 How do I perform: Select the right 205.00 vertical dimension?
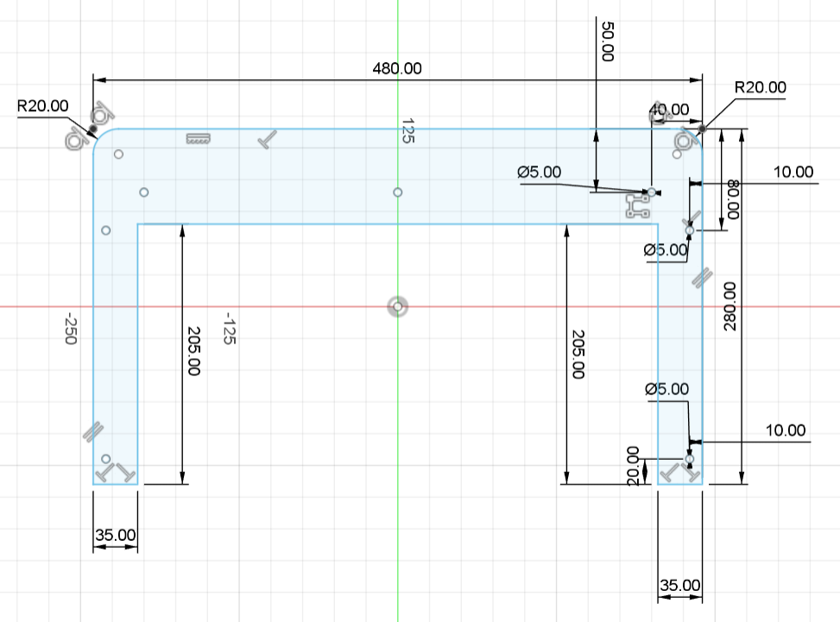[x=578, y=354]
